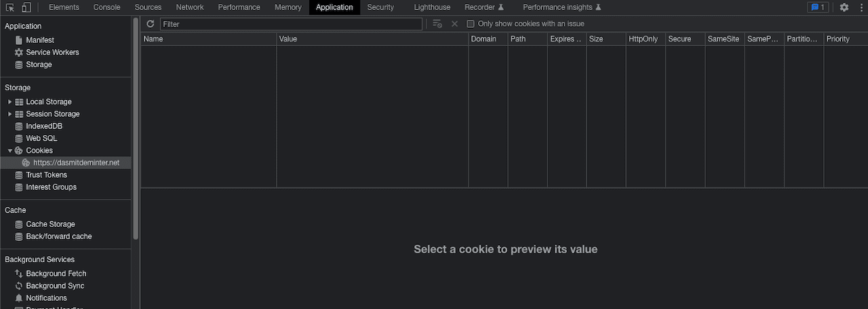Sort cookies by the Value column header
The image size is (868, 309).
click(x=372, y=39)
